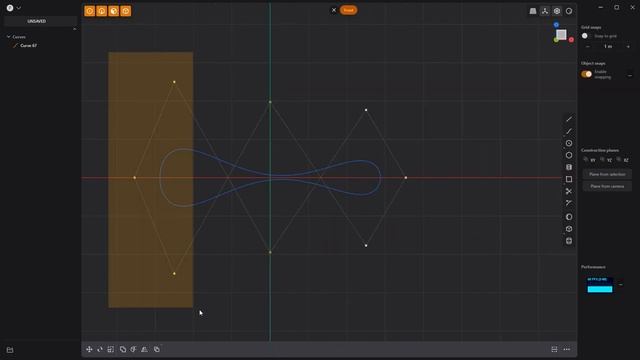The height and width of the screenshot is (360, 640).
Task: Select Curve 67 in the outliner
Action: pyautogui.click(x=29, y=46)
